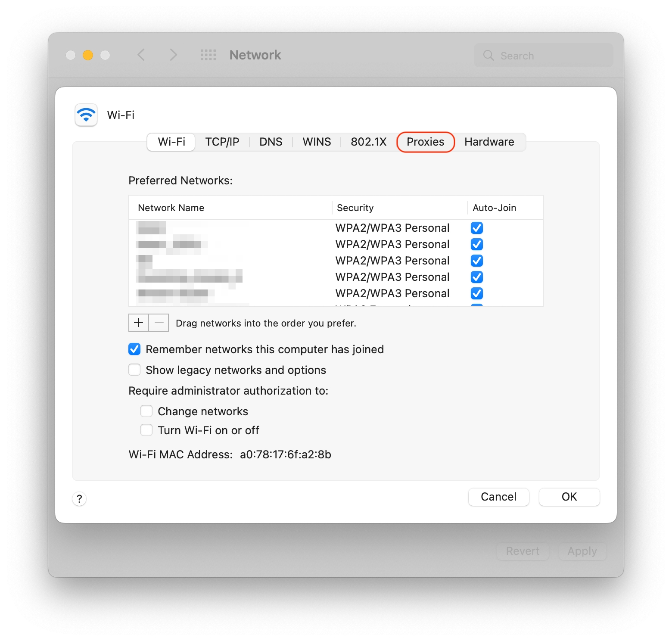The height and width of the screenshot is (641, 672).
Task: Check Turn Wi-Fi on or off option
Action: [x=146, y=430]
